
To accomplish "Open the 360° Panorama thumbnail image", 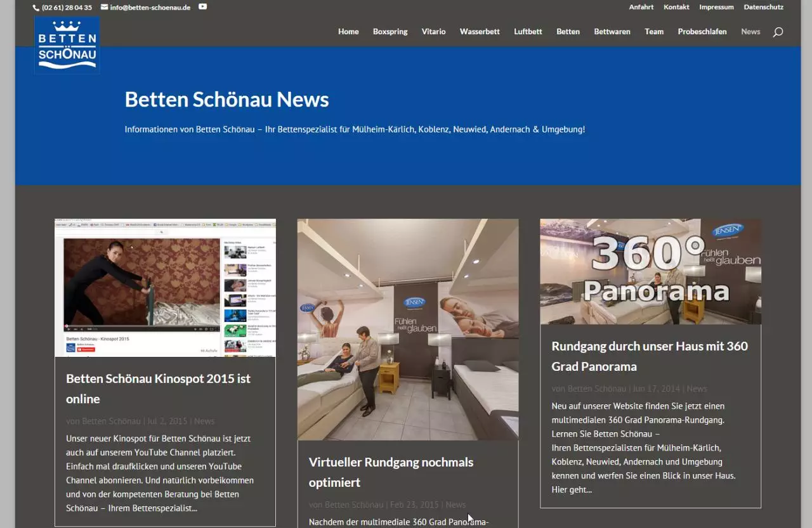I will (x=650, y=271).
